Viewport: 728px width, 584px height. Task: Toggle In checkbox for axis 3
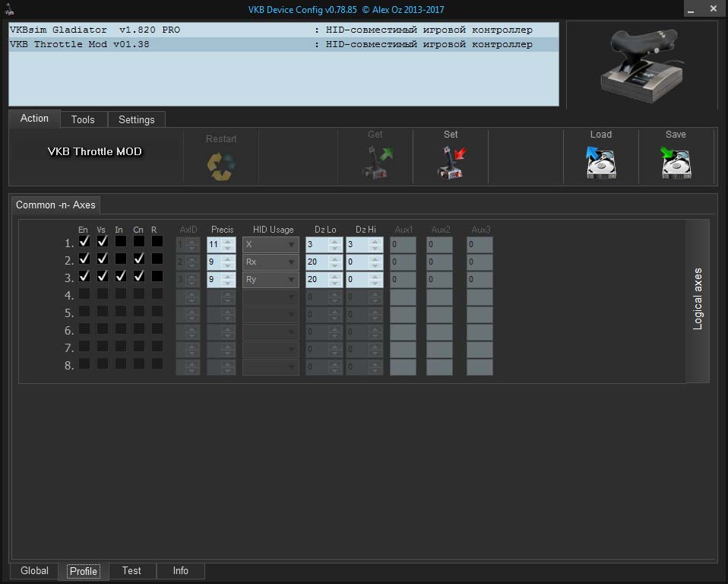pyautogui.click(x=121, y=276)
